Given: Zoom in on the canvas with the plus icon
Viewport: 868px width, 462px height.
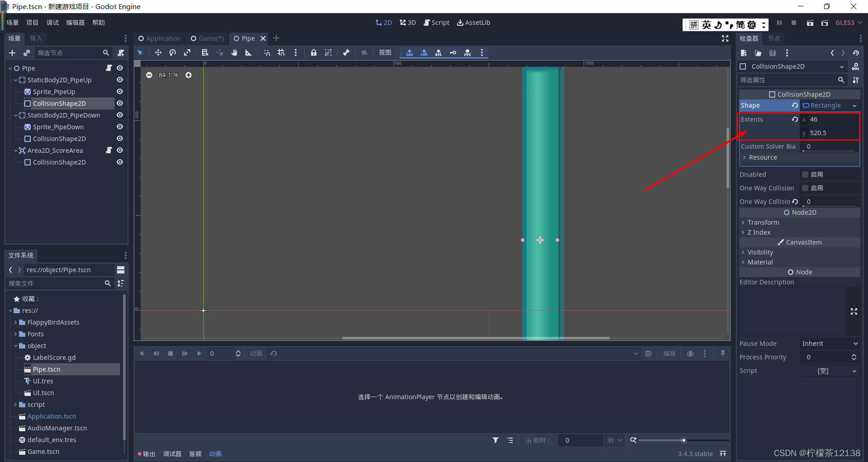Looking at the screenshot, I should tap(189, 75).
